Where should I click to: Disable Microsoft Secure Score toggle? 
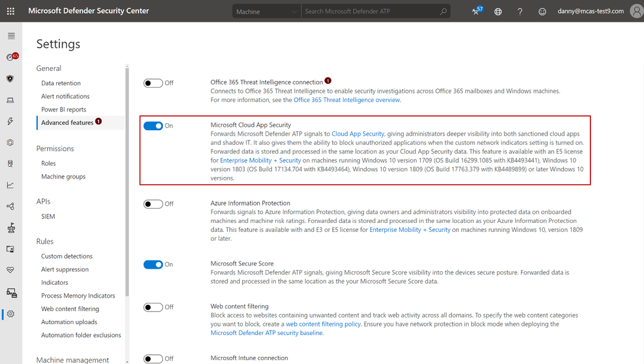[153, 264]
